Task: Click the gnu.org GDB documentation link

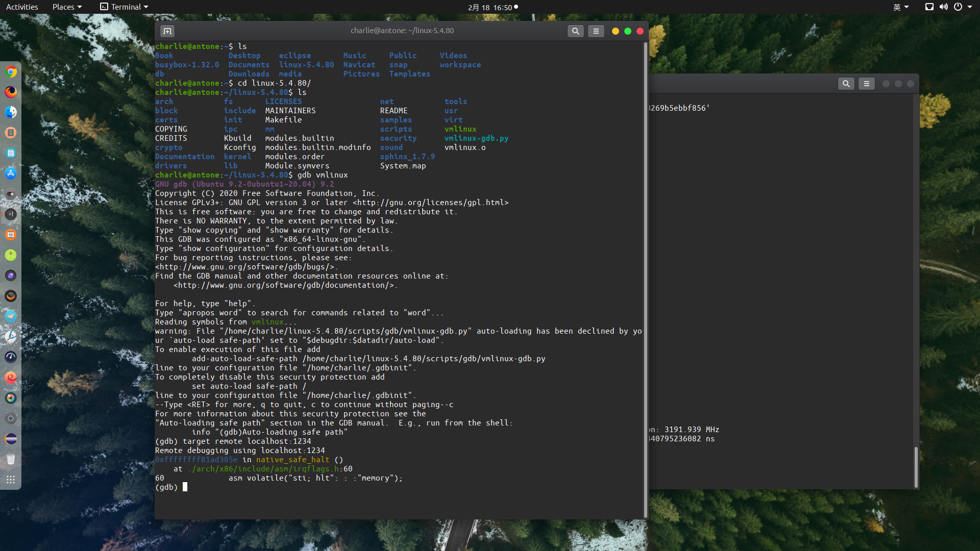Action: pyautogui.click(x=286, y=285)
